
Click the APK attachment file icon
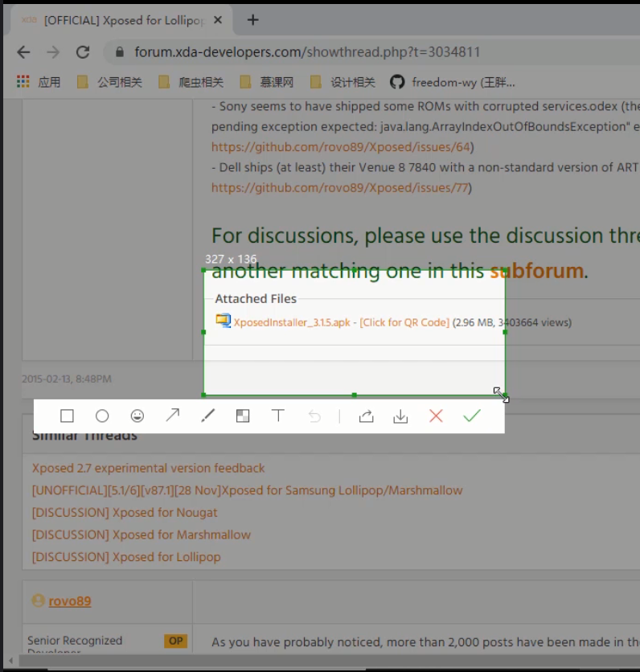click(x=224, y=321)
